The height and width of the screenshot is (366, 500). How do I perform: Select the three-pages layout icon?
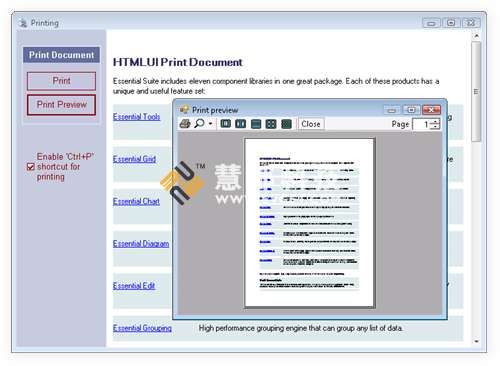tap(256, 124)
